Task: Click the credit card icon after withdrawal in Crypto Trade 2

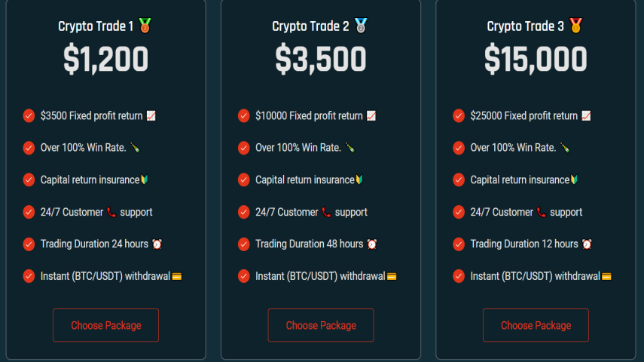Action: (392, 277)
